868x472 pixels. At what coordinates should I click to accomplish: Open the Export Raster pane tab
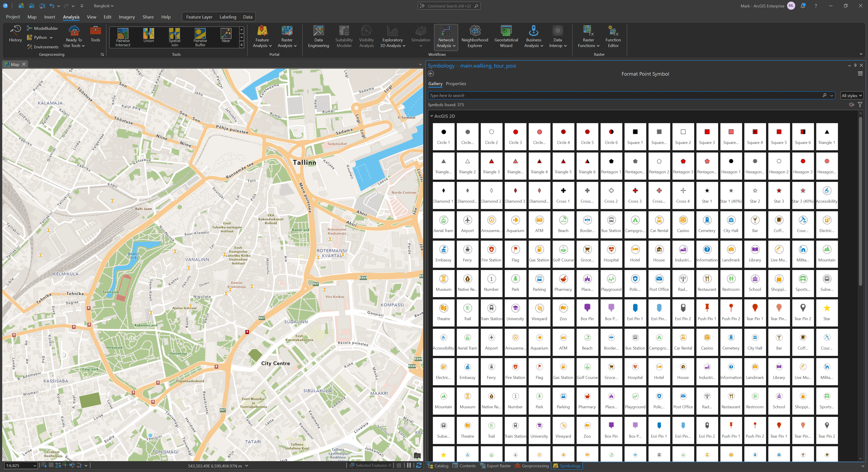(495, 466)
